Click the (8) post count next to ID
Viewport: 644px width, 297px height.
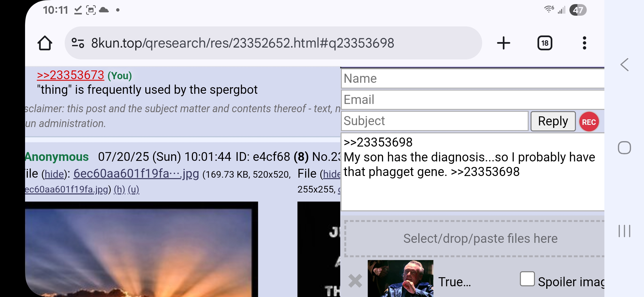pos(301,157)
